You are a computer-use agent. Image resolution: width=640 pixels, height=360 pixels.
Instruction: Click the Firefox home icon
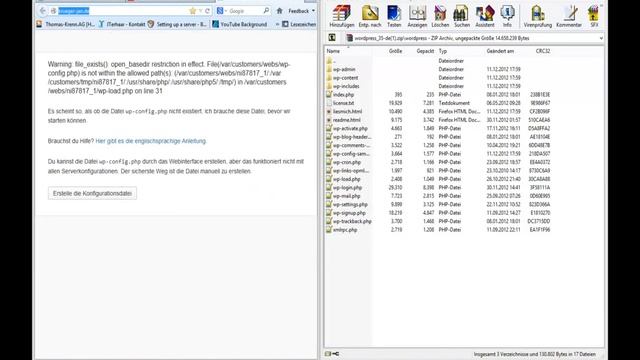pyautogui.click(x=280, y=11)
